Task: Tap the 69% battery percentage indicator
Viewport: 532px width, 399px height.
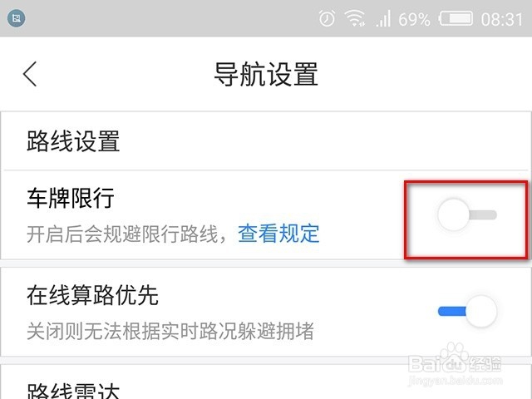Action: click(414, 19)
